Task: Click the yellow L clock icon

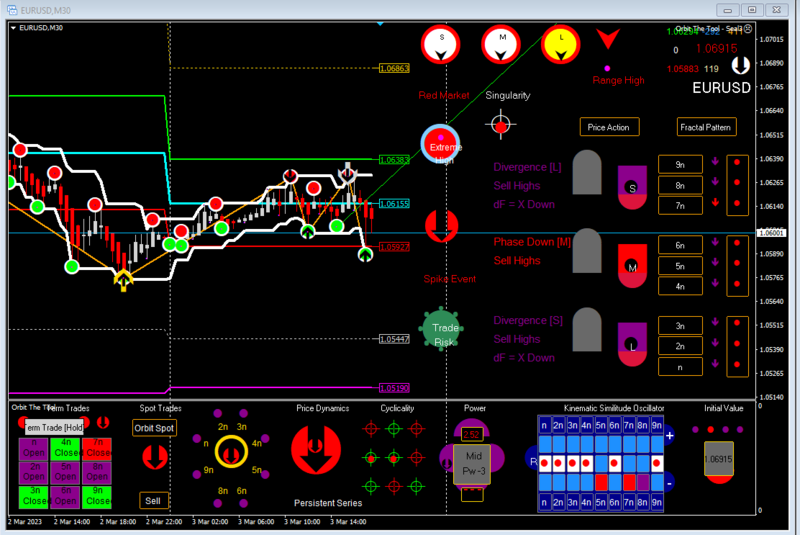Action: point(561,44)
